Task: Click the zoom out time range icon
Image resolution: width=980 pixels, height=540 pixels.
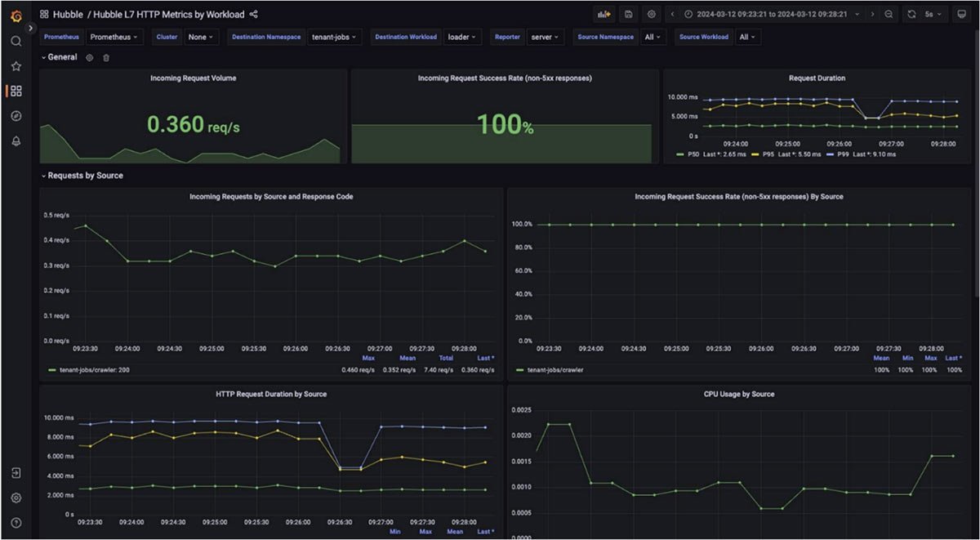Action: point(889,14)
